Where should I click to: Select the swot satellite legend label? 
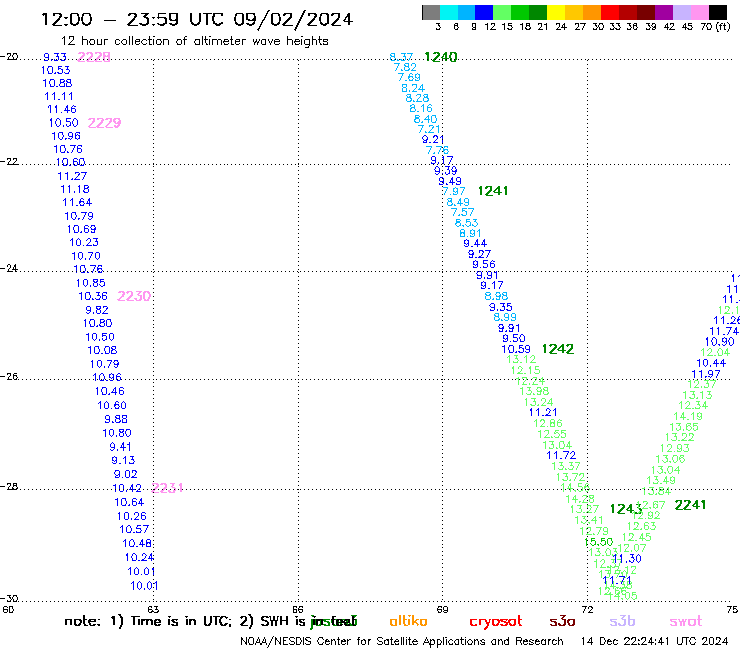point(686,622)
